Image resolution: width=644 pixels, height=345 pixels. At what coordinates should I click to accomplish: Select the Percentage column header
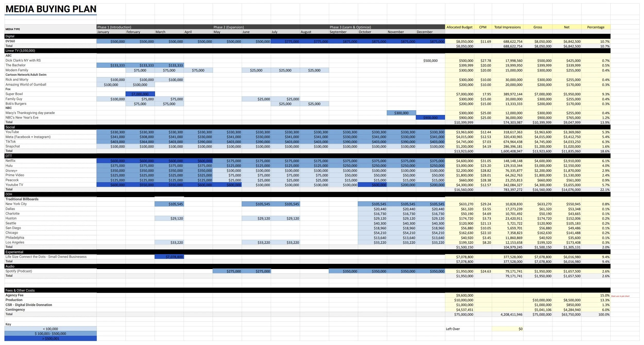[x=595, y=27]
